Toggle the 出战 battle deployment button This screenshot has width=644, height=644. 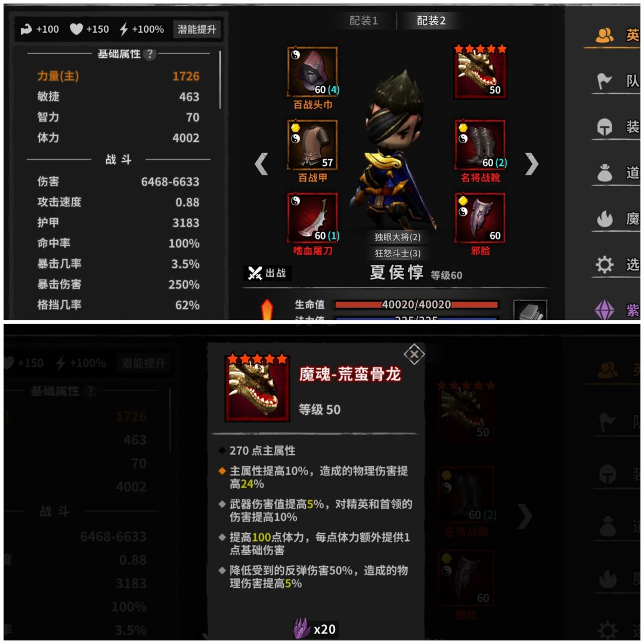pos(267,273)
